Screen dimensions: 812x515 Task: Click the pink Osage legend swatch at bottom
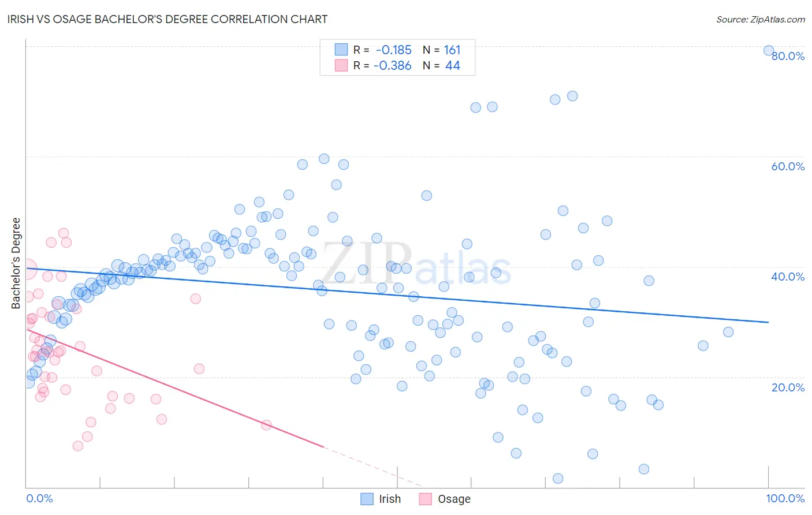pos(426,499)
